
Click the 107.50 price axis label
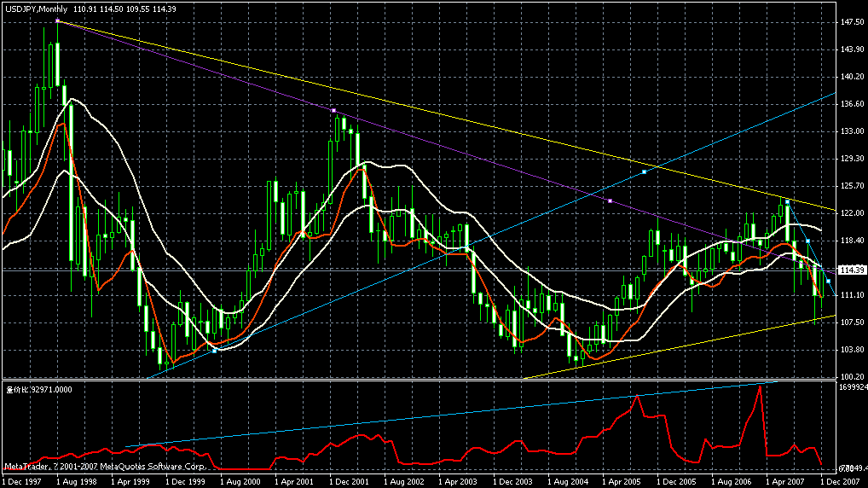852,322
